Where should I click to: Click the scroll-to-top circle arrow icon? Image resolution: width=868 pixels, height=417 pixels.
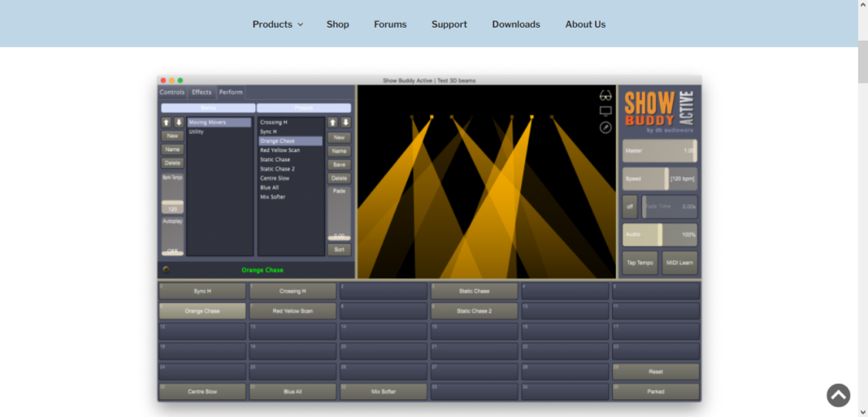838,395
